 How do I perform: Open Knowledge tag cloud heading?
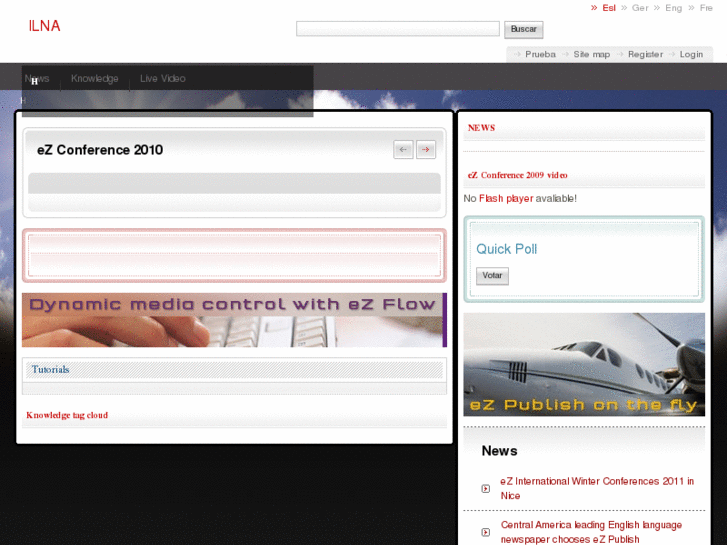[x=67, y=415]
